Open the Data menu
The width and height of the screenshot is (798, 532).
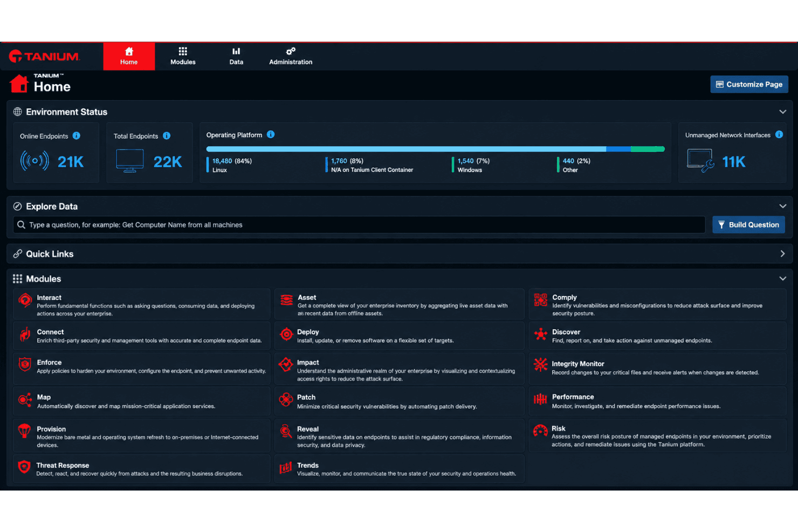[236, 56]
